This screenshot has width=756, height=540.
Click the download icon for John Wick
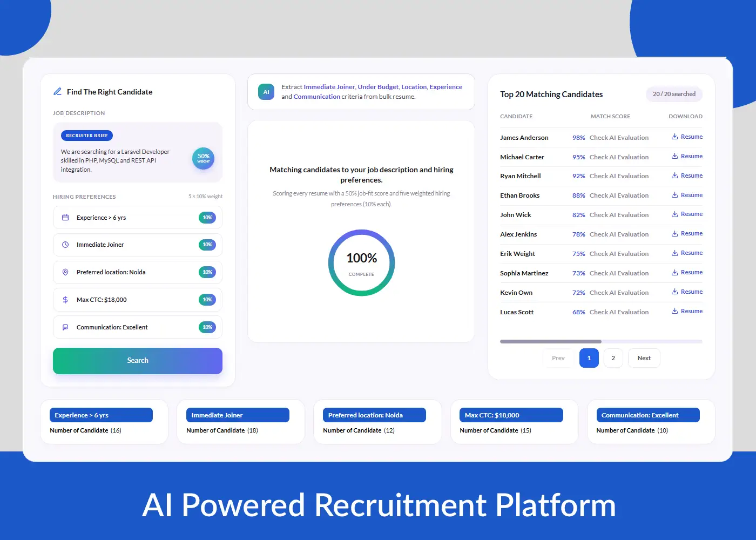(x=674, y=214)
